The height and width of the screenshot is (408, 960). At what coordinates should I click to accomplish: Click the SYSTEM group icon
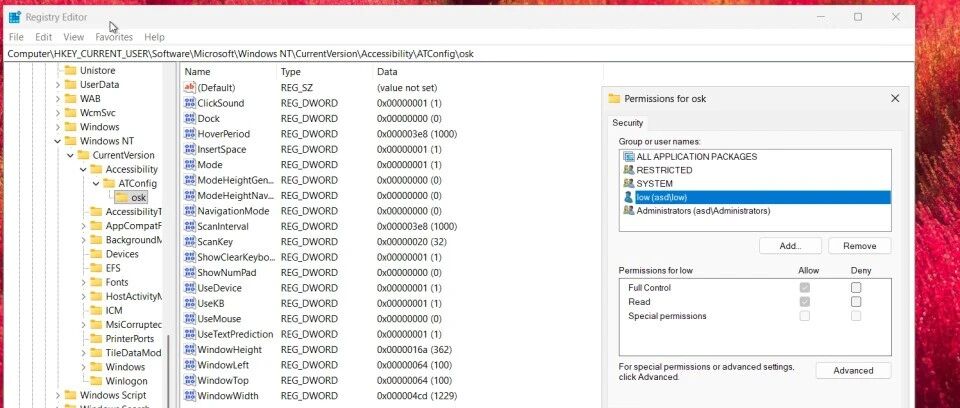[x=629, y=183]
